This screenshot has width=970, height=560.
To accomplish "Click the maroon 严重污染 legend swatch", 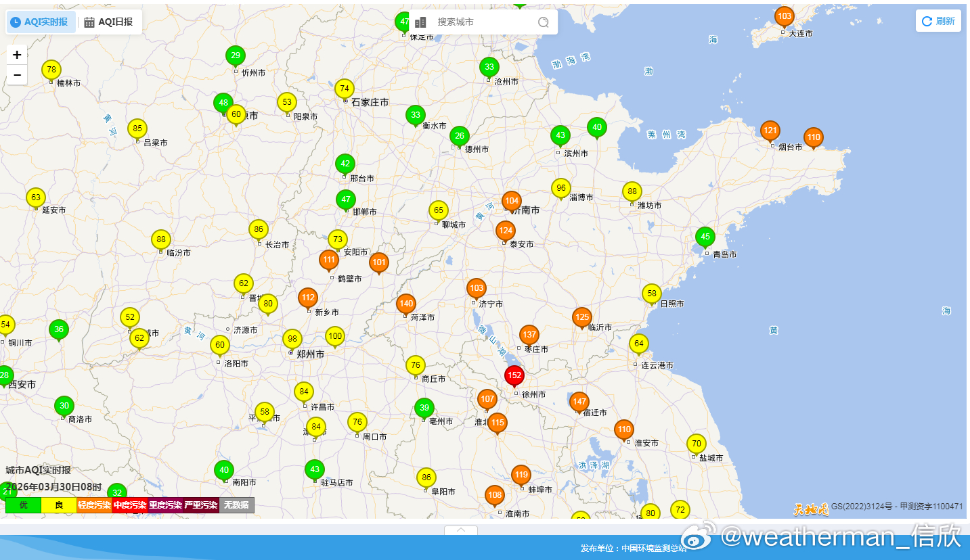I will [x=201, y=505].
